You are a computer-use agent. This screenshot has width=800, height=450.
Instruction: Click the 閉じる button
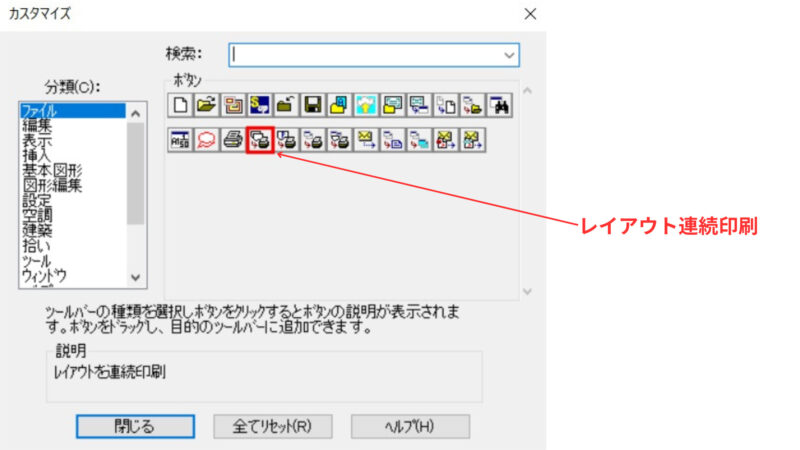tap(135, 427)
